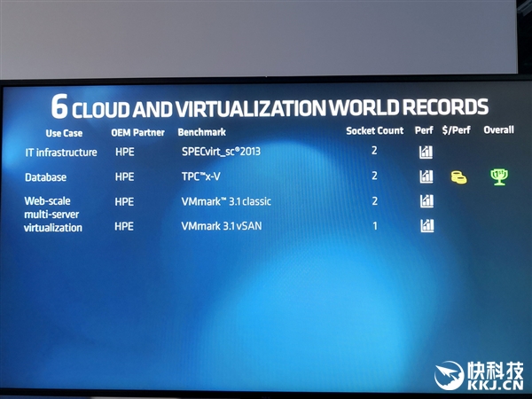Click 'HPE' beside VMmark 3.1 vSAN

point(124,226)
